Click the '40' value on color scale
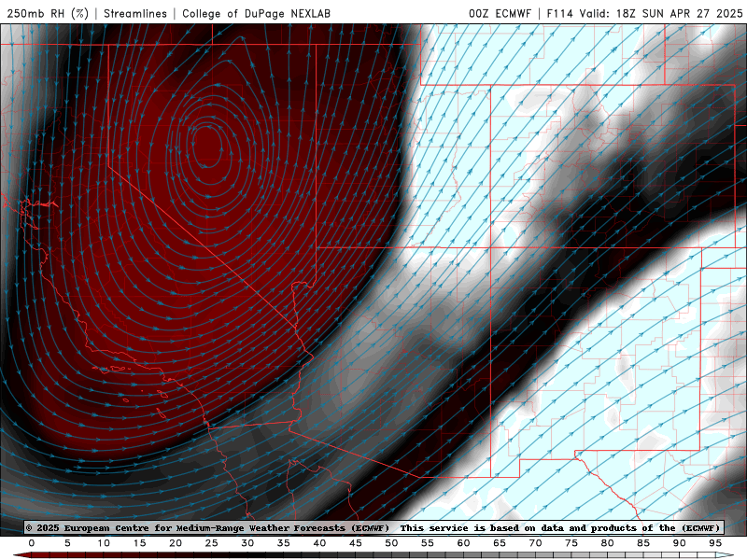The height and width of the screenshot is (560, 747). [319, 543]
